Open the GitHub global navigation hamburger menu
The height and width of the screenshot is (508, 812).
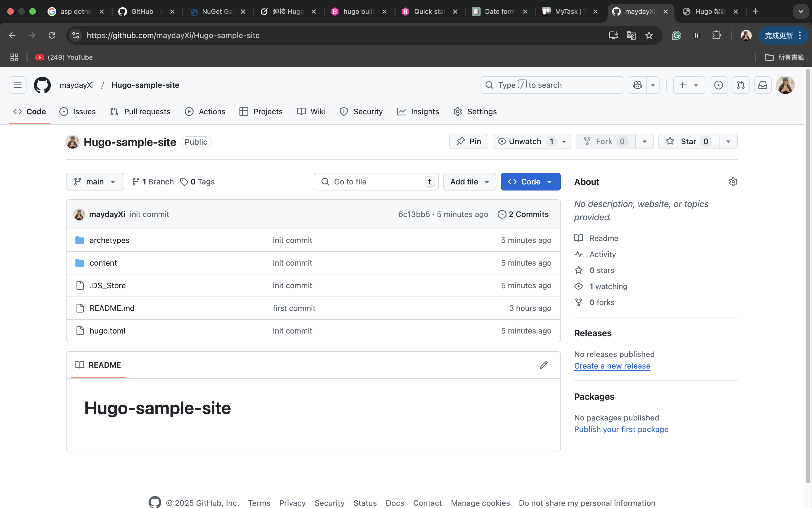coord(17,85)
